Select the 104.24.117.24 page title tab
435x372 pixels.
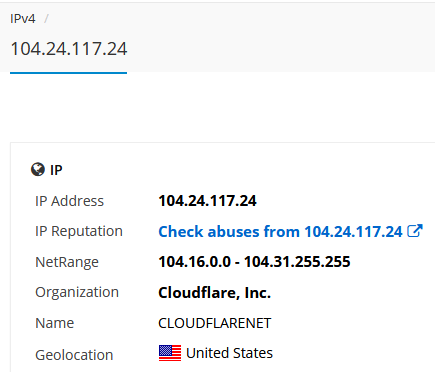(x=69, y=49)
